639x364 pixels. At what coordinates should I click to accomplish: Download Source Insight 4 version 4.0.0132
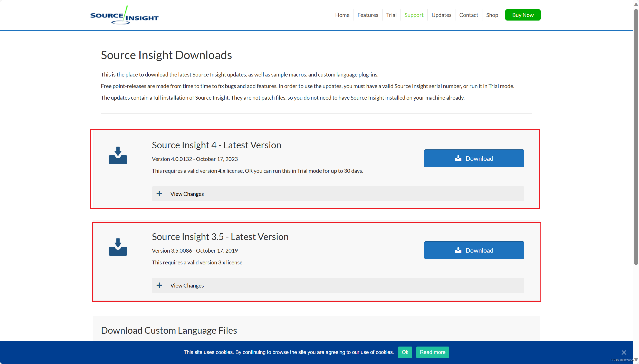(x=474, y=158)
